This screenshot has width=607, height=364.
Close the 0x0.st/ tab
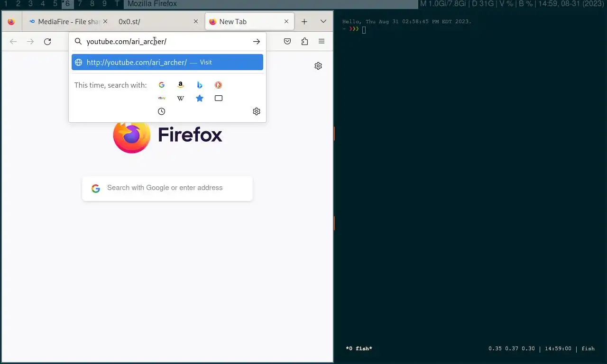click(196, 22)
